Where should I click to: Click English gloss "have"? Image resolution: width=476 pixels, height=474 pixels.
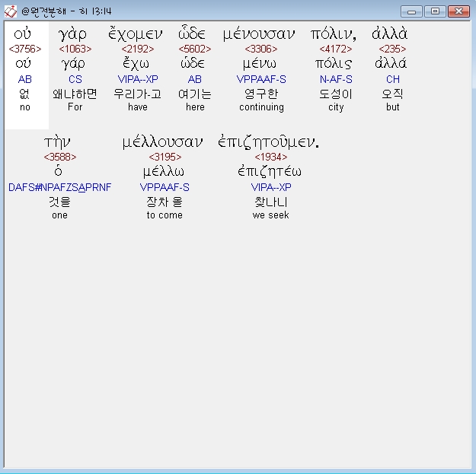138,107
